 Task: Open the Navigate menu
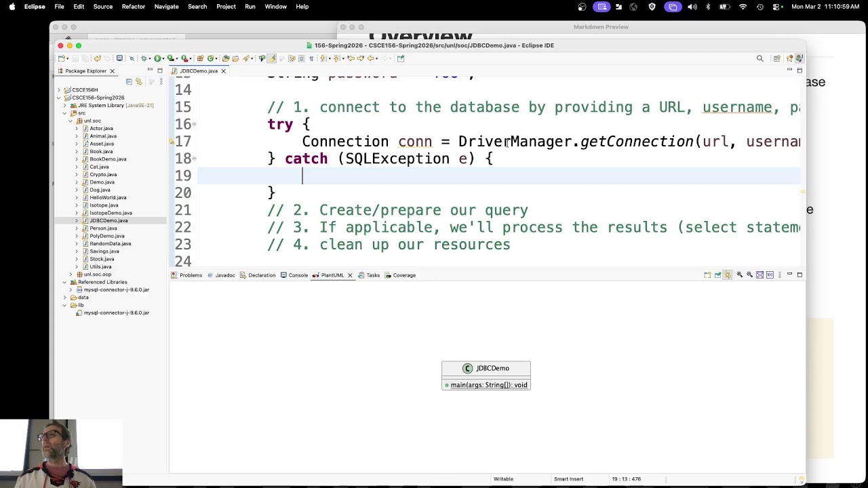(166, 7)
